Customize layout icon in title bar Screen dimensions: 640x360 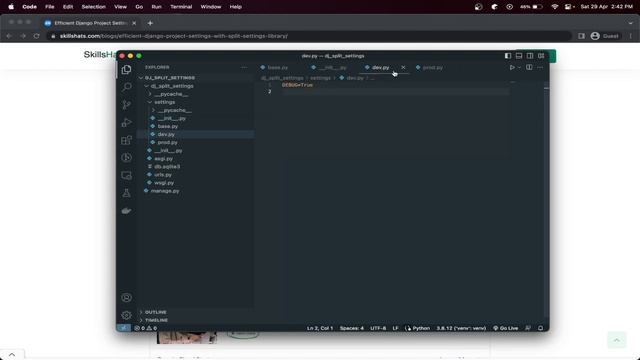541,56
